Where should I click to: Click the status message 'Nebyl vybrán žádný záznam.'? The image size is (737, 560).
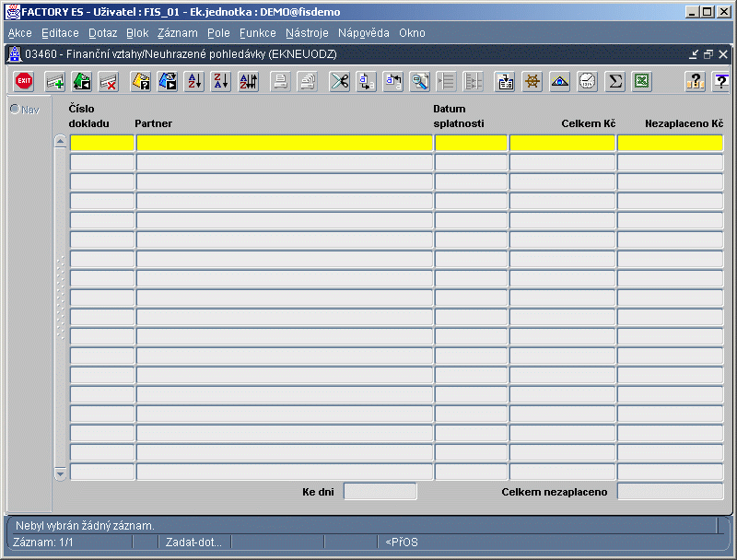click(x=85, y=526)
